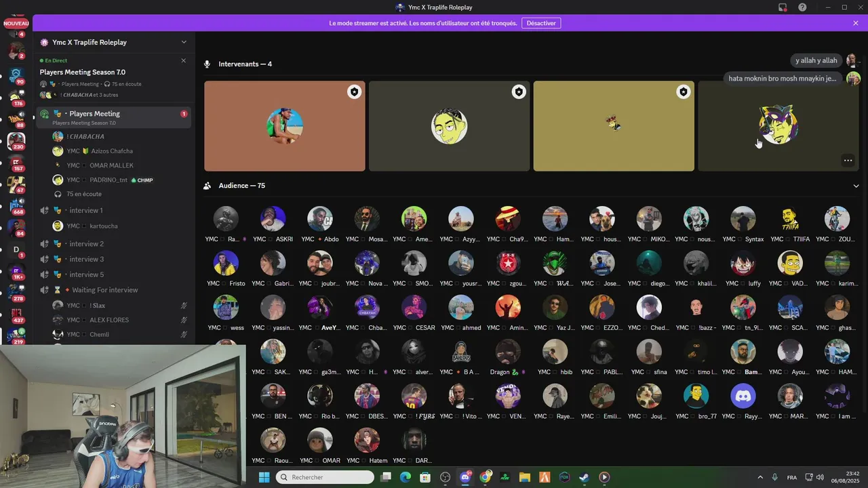The width and height of the screenshot is (868, 488).
Task: Open server icon with 1K+ badge
Action: pos(16,271)
